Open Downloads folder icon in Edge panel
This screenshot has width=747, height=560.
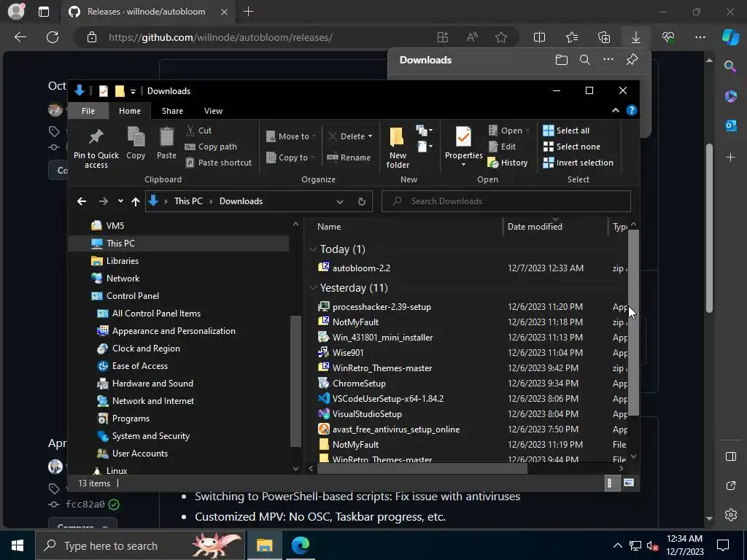tap(562, 60)
